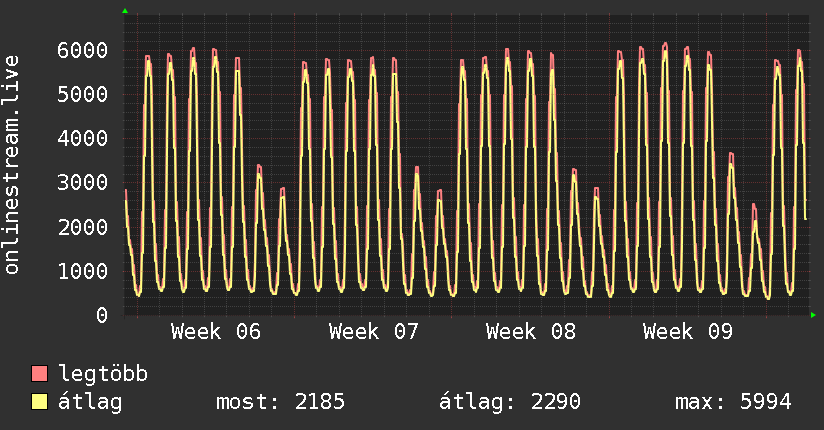The width and height of the screenshot is (824, 430).
Task: Select the Week 09 axis label
Action: (688, 332)
